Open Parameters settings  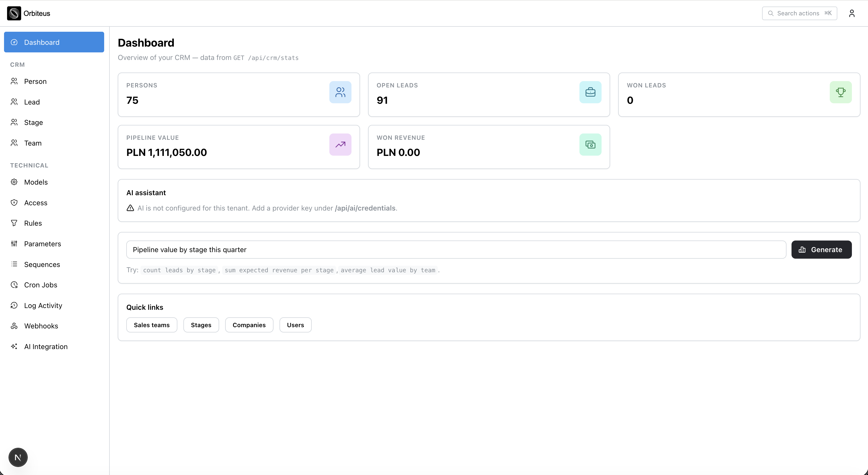[x=54, y=244]
